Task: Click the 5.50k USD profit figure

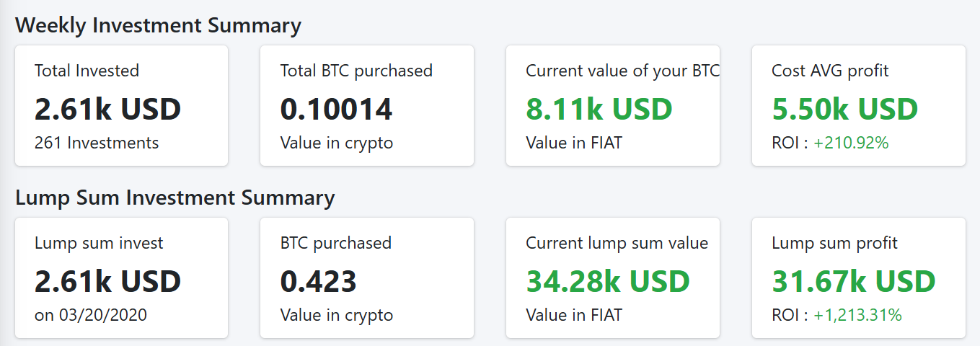Action: point(845,109)
